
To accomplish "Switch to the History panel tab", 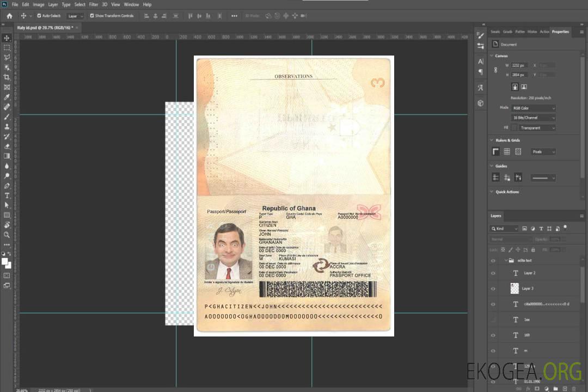I will pyautogui.click(x=532, y=32).
